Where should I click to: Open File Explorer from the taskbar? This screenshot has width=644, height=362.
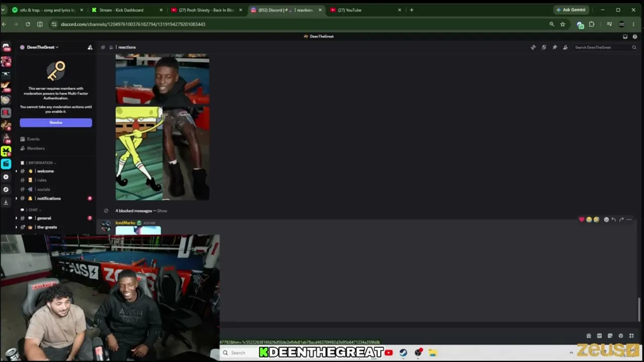[432, 353]
